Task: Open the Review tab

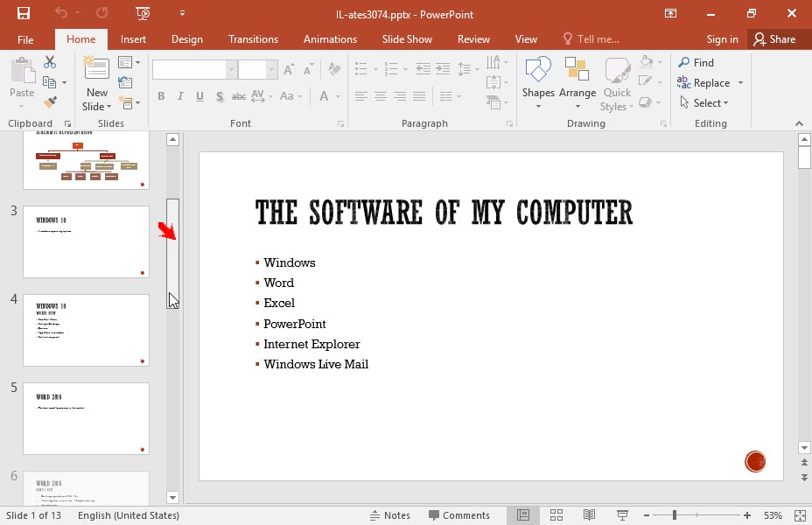Action: 473,39
